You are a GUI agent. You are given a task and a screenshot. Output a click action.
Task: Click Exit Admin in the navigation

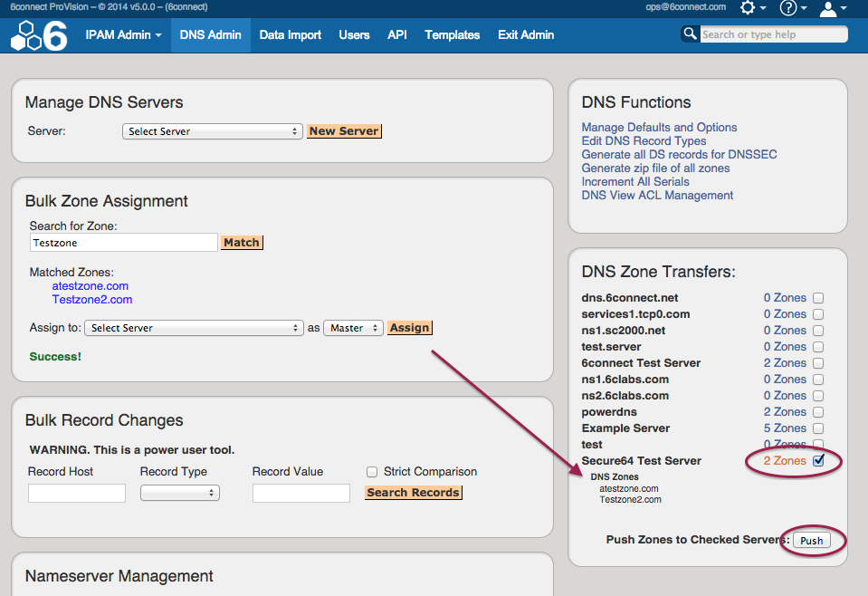526,35
